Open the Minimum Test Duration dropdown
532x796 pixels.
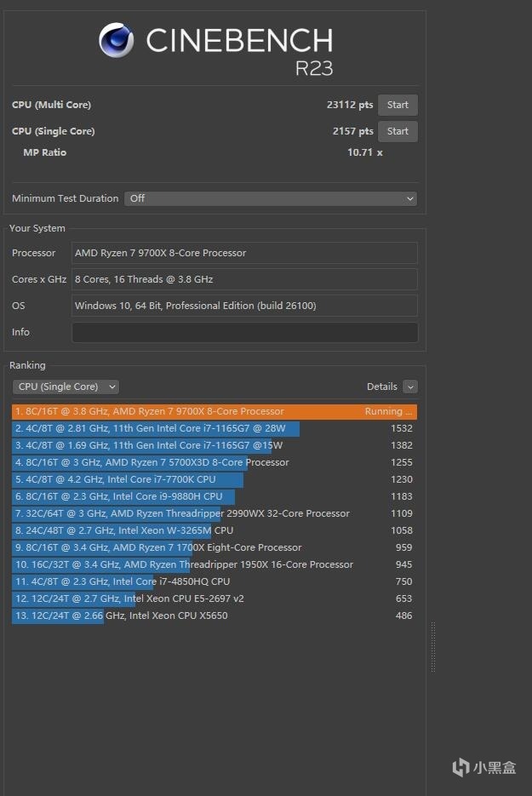pyautogui.click(x=271, y=198)
